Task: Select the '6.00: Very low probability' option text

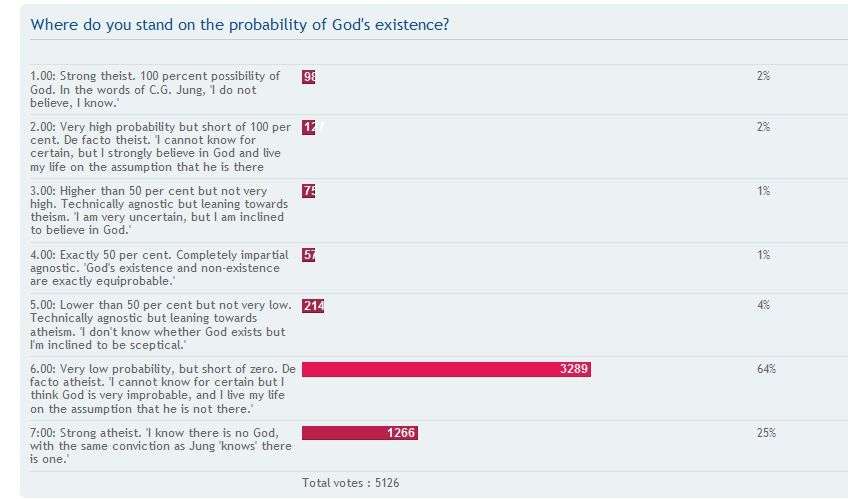Action: (x=160, y=389)
